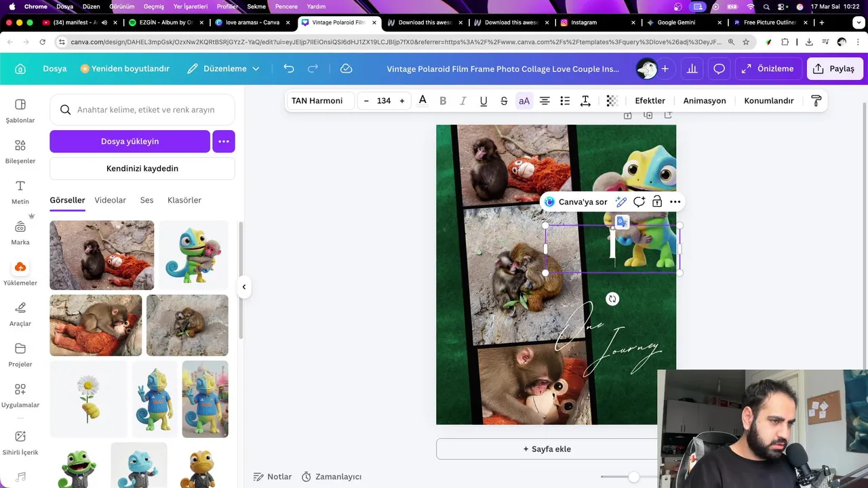Viewport: 868px width, 488px height.
Task: Click Canva'ya sor assistant button
Action: pyautogui.click(x=576, y=202)
